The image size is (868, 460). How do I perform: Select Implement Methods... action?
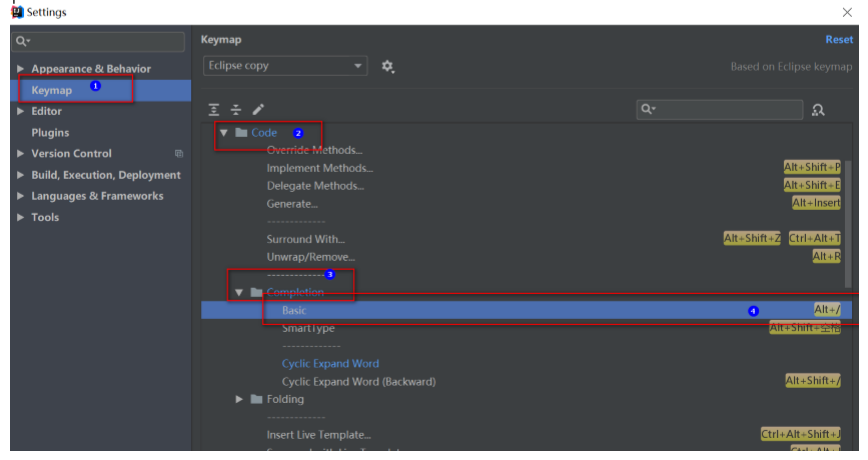[x=319, y=168]
